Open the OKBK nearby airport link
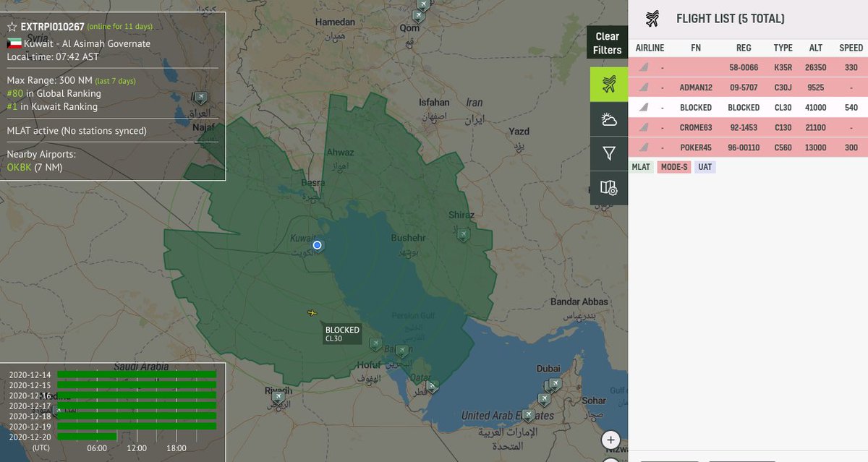 coord(19,168)
